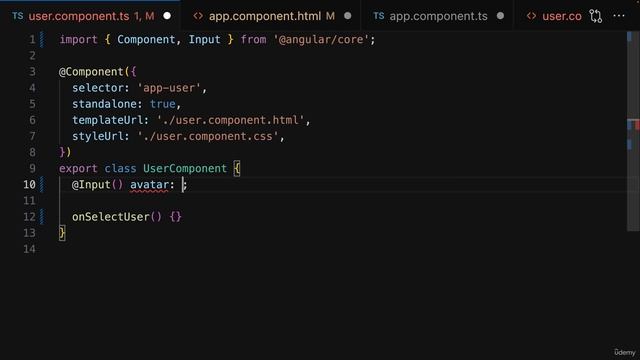Screen dimensions: 640x360
Task: Click the git change indicator beside line 12
Action: [42, 217]
